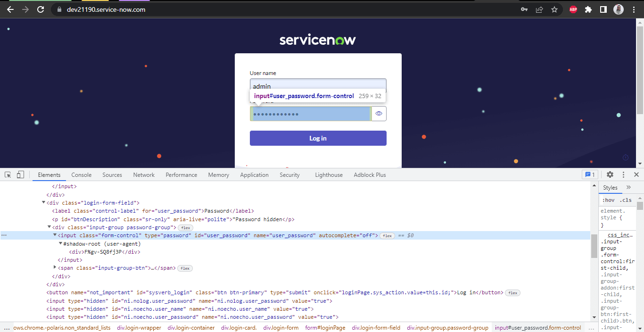Screen dimensions: 644x332
Task: Click the password manager key icon
Action: point(524,9)
